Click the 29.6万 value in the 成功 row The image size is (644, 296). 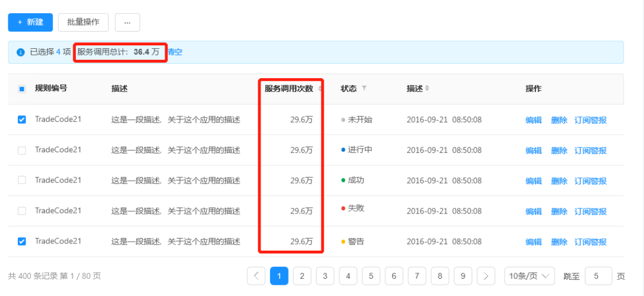(302, 180)
